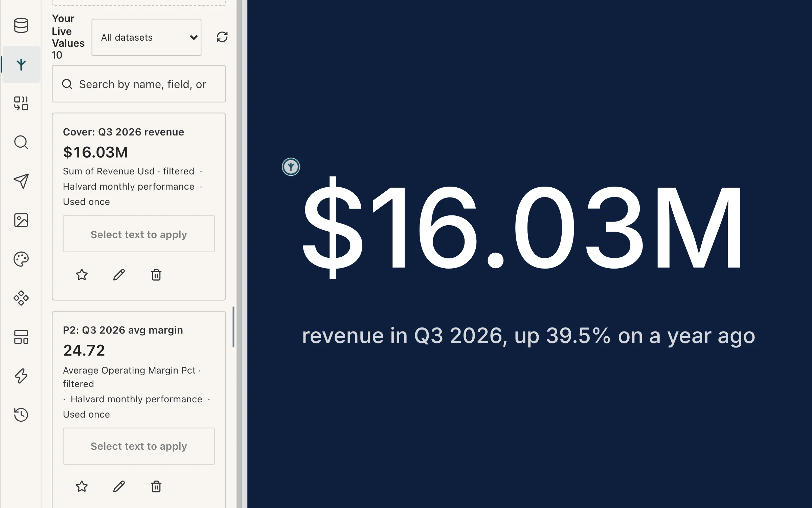Select the revenue in Q3 2026 subtitle text
Viewport: 812px width, 508px height.
528,336
